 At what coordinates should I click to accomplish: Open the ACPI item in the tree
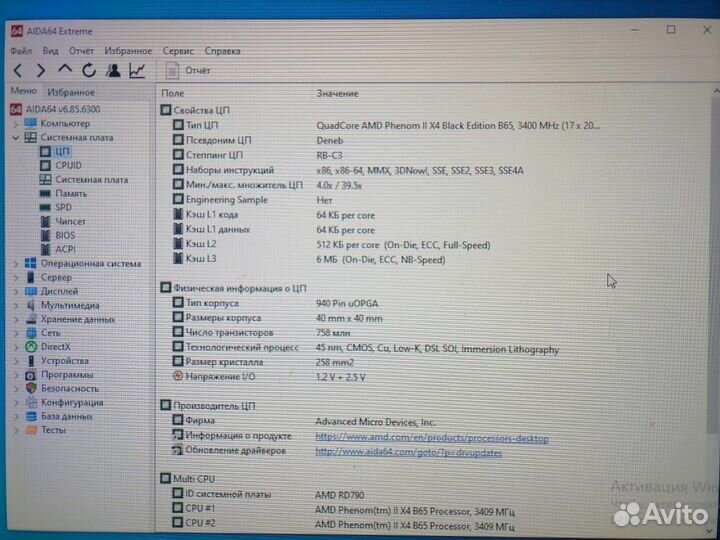66,249
